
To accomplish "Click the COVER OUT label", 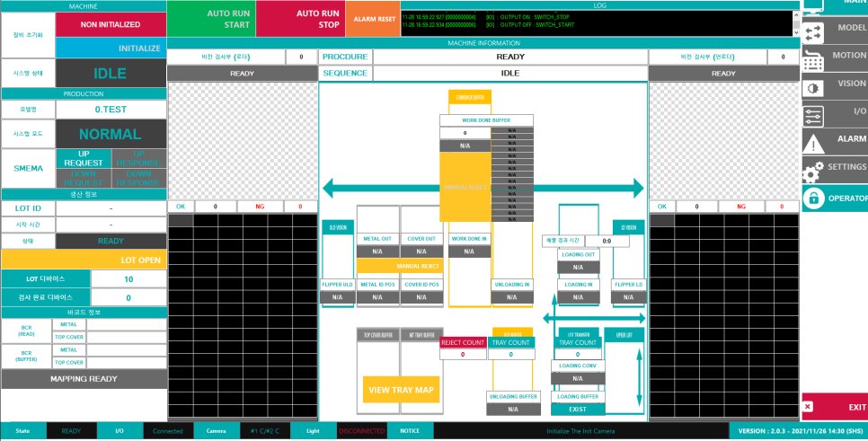I will click(421, 239).
